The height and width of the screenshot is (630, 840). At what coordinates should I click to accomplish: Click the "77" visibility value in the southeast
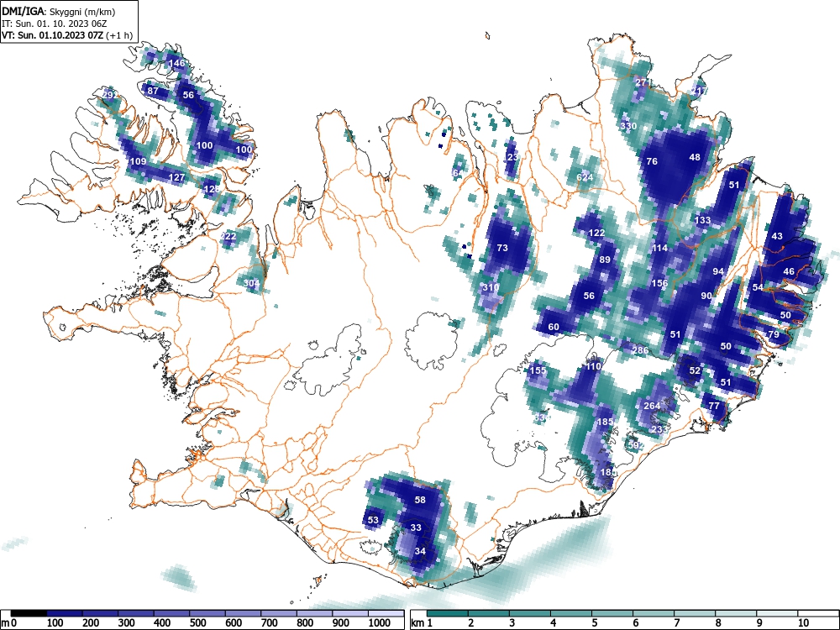tap(714, 406)
